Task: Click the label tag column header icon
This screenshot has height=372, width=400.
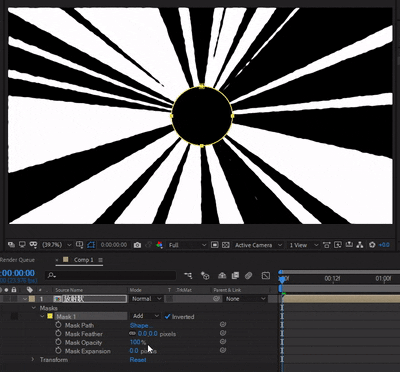Action: 30,290
